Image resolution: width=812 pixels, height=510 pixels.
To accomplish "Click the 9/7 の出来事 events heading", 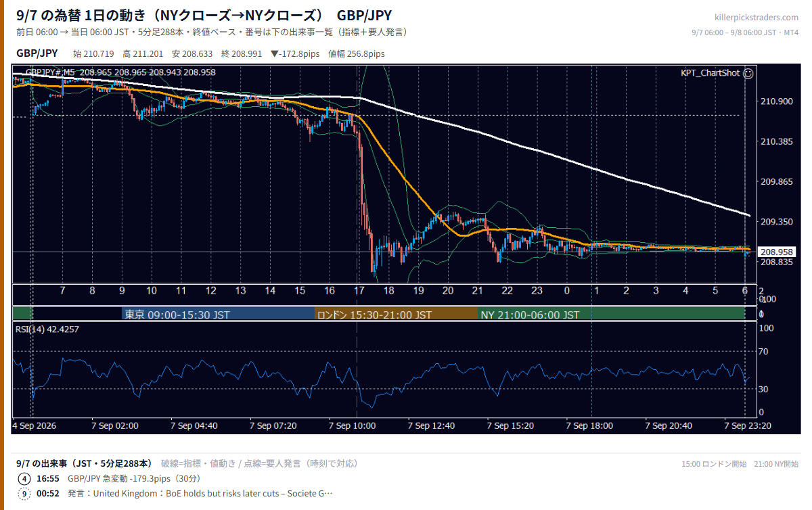I will coord(84,463).
